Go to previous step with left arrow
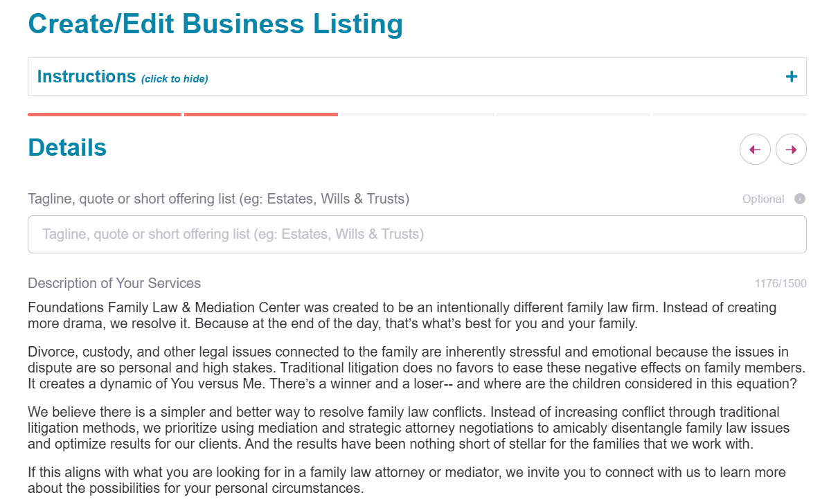Screen dimensions: 838x504 click(x=755, y=150)
